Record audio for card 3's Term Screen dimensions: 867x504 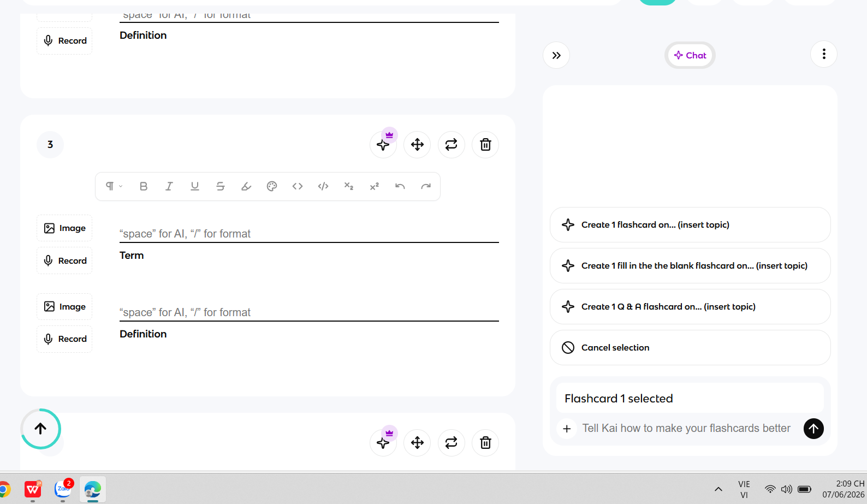(x=64, y=261)
